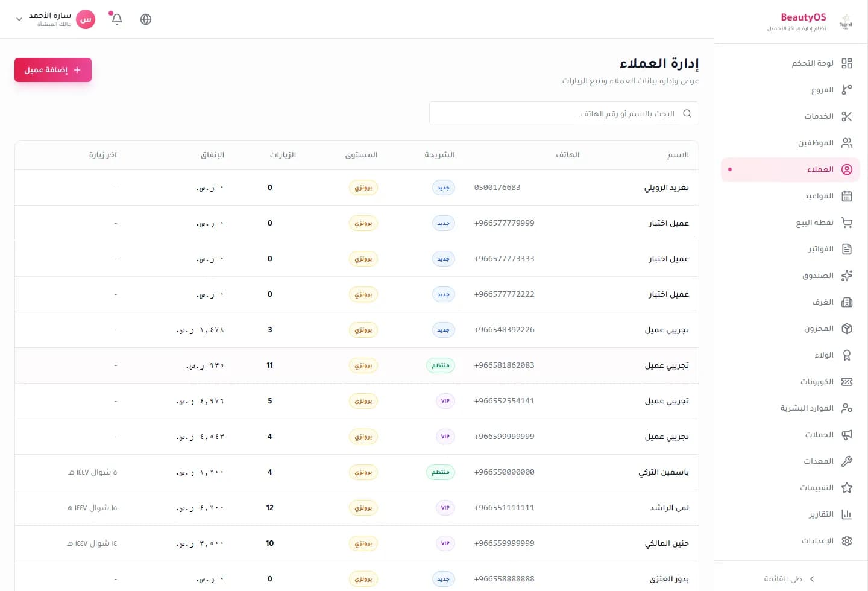The image size is (868, 591).
Task: Click phone number +966548392226
Action: click(504, 330)
